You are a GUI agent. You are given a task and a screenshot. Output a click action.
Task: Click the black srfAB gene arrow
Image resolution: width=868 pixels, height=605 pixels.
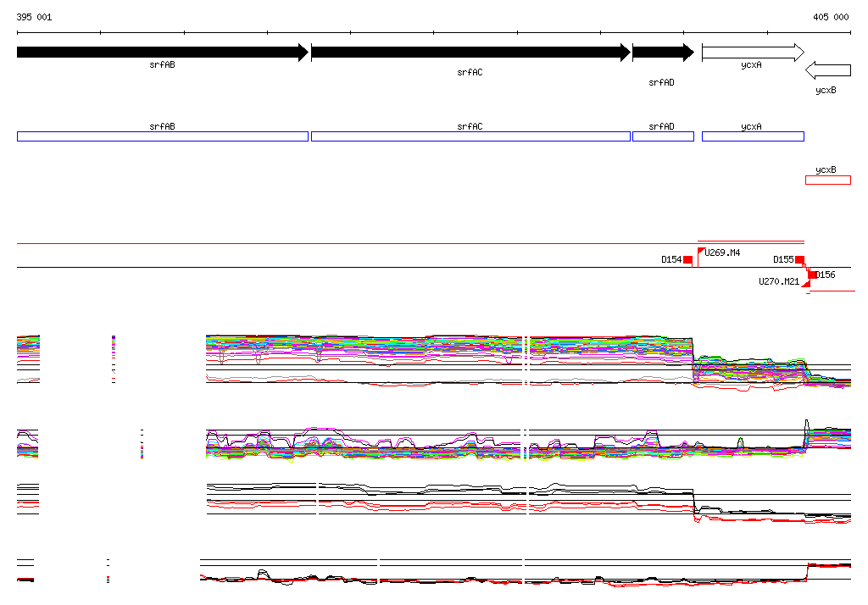click(x=163, y=53)
